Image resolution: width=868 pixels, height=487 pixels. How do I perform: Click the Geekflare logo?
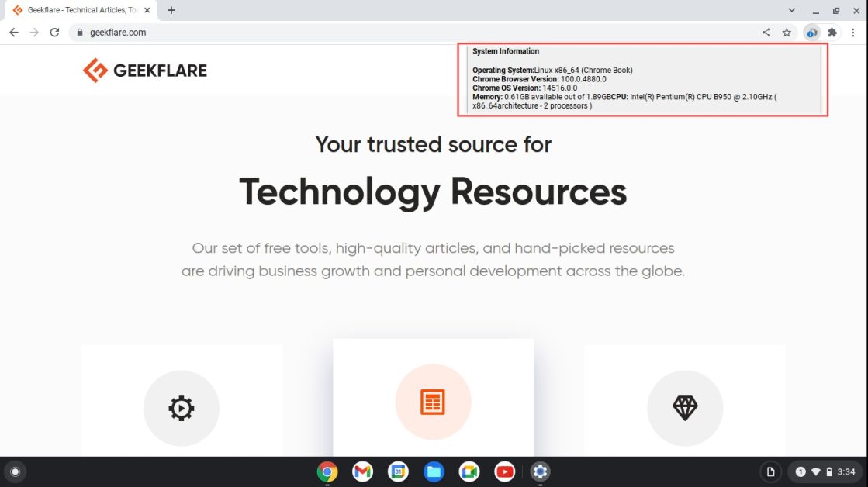(145, 71)
